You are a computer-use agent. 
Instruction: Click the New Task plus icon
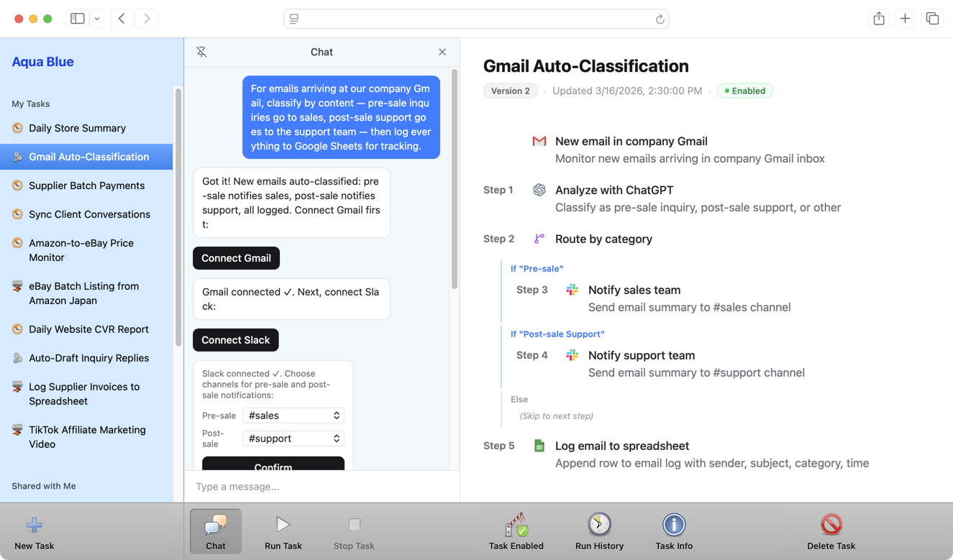pos(34,525)
